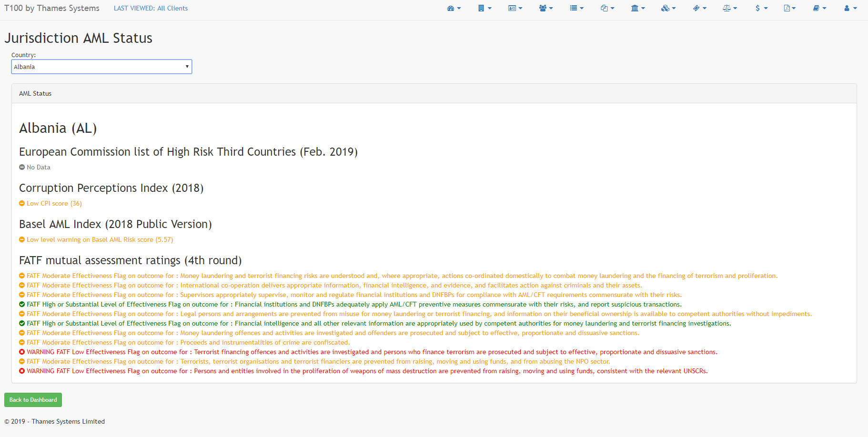
Task: Open the stacked cubes icon menu
Action: (x=668, y=8)
